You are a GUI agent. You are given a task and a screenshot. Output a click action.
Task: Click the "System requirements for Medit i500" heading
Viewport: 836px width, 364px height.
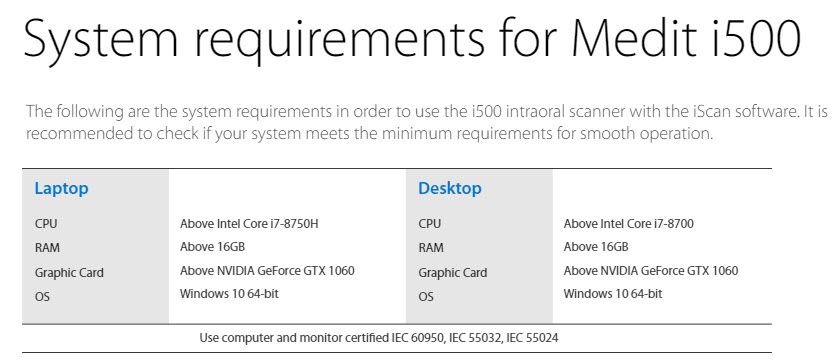point(413,38)
